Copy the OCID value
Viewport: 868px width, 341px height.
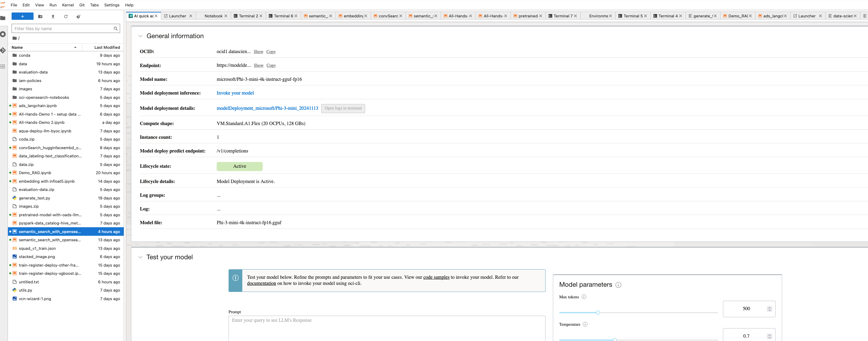click(x=271, y=52)
